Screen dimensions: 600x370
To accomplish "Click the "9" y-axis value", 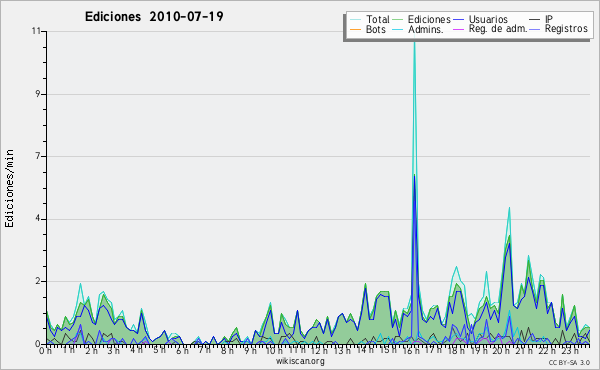I will pos(38,94).
